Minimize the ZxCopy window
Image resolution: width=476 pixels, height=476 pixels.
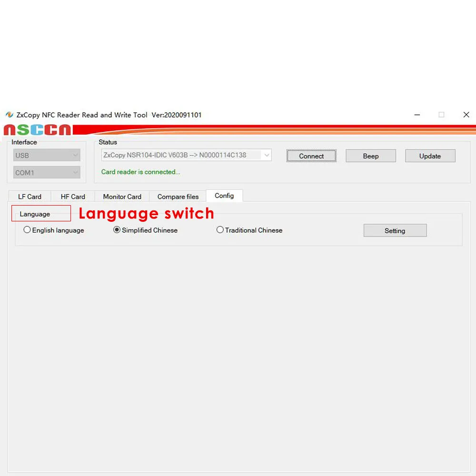pyautogui.click(x=417, y=115)
